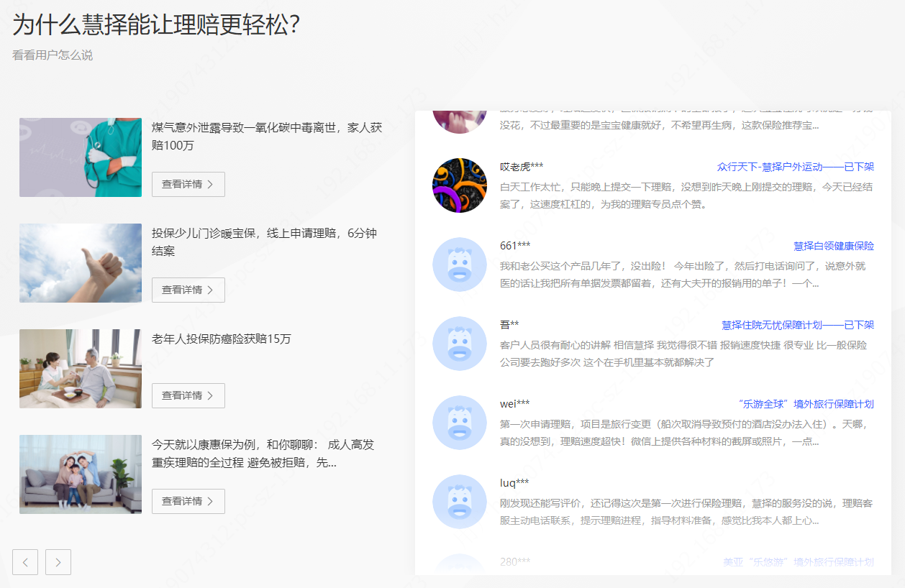This screenshot has height=588, width=905.
Task: Open article 老年人投保防癌险获赔15万 title
Action: [222, 339]
